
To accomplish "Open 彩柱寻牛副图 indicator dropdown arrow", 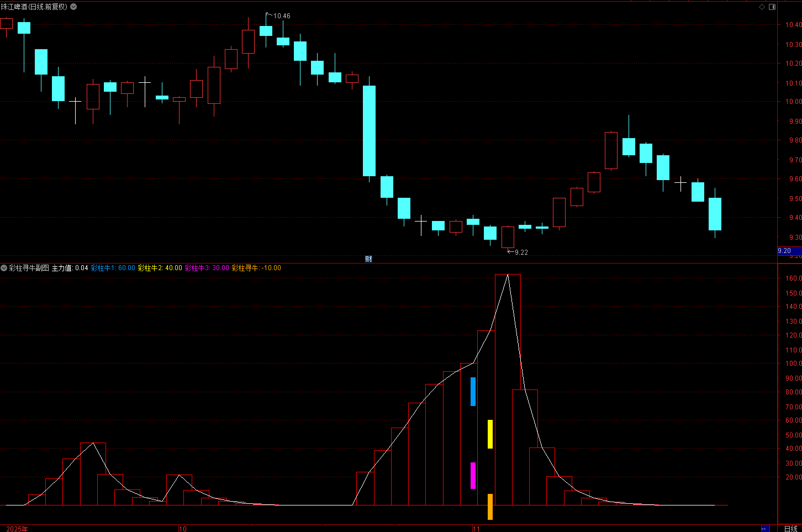I will point(4,268).
